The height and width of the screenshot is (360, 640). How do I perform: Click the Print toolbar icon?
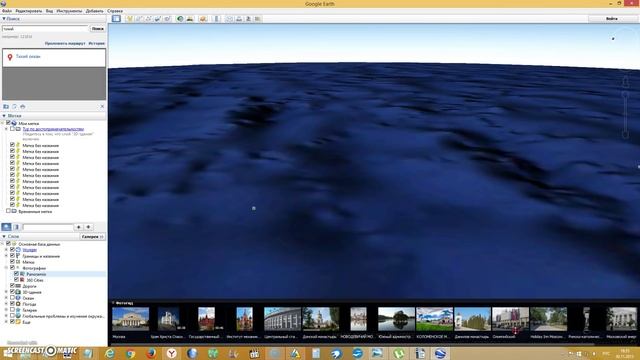click(x=239, y=19)
